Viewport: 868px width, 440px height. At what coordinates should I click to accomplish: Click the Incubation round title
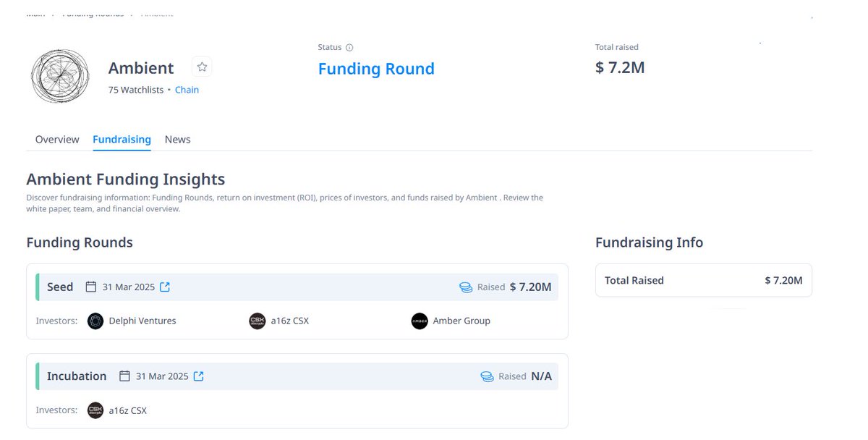[x=77, y=376]
